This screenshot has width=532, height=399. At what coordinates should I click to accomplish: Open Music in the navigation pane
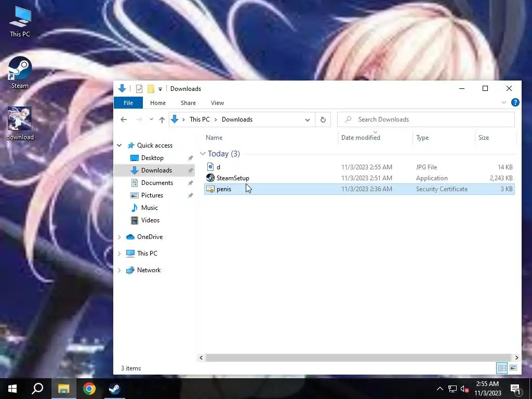click(x=149, y=208)
